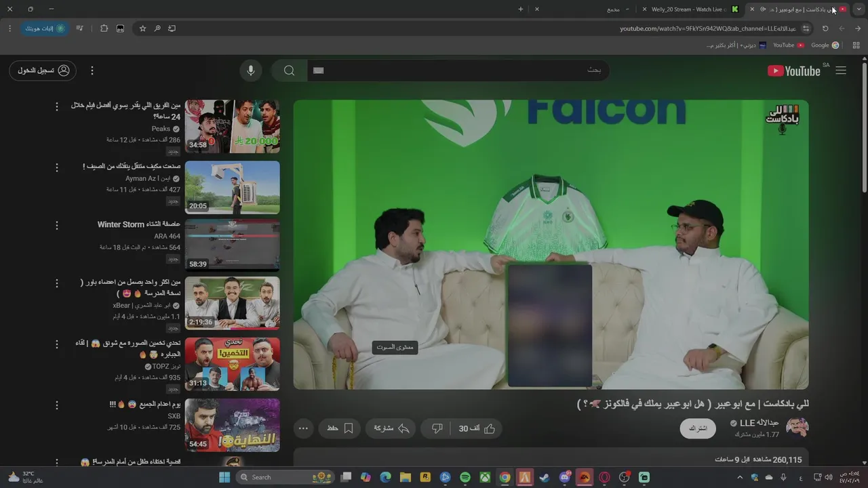868x488 pixels.
Task: Open options menu for Peaks video
Action: pyautogui.click(x=57, y=106)
